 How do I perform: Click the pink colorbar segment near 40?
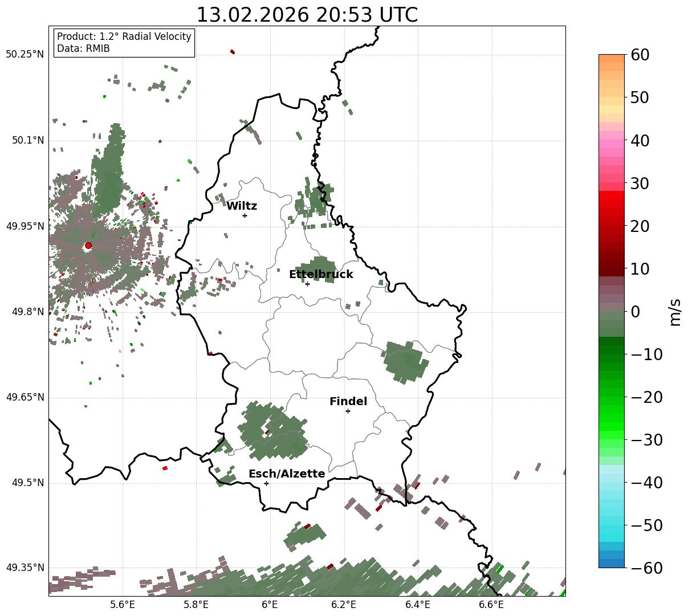click(612, 144)
